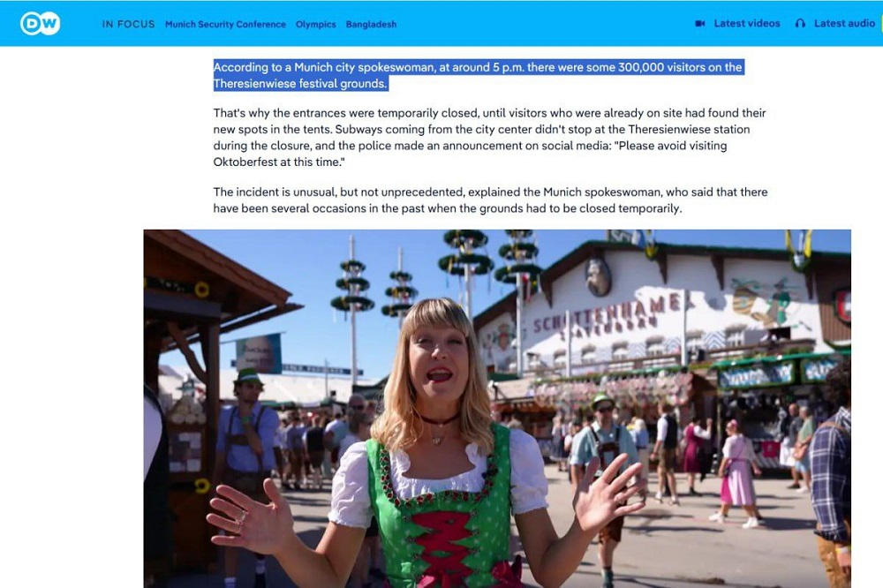The height and width of the screenshot is (588, 883).
Task: Click the quoted text "Please avoid visiting"
Action: click(x=671, y=146)
